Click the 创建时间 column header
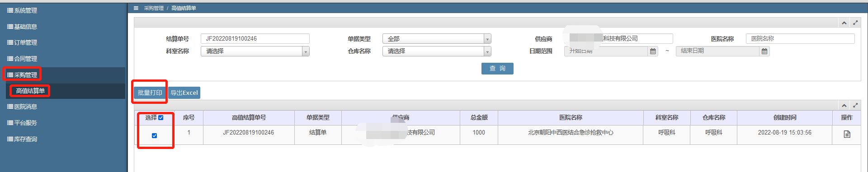The height and width of the screenshot is (172, 868). 785,117
